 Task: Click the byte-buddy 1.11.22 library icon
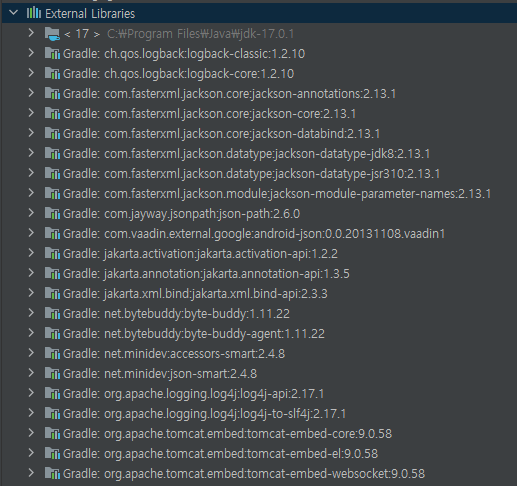click(x=52, y=313)
